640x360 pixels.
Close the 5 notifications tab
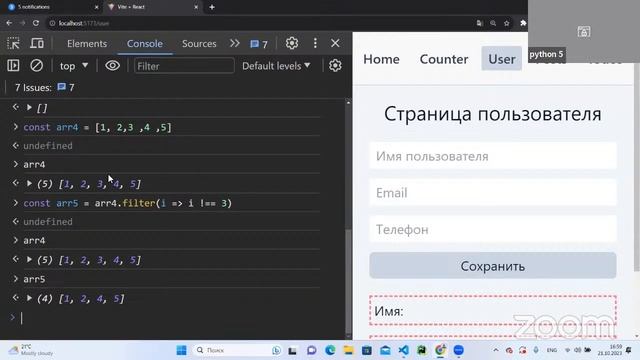click(x=97, y=7)
